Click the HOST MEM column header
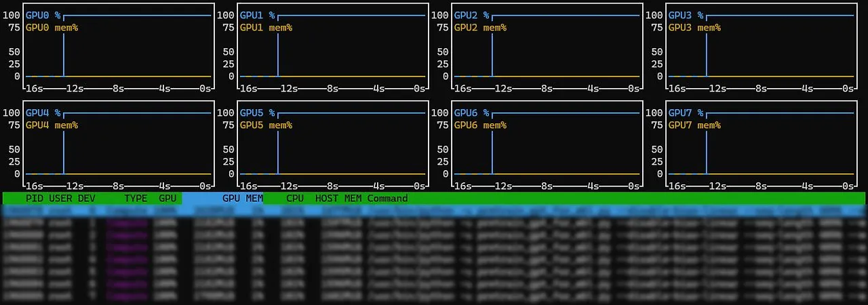 pos(338,199)
